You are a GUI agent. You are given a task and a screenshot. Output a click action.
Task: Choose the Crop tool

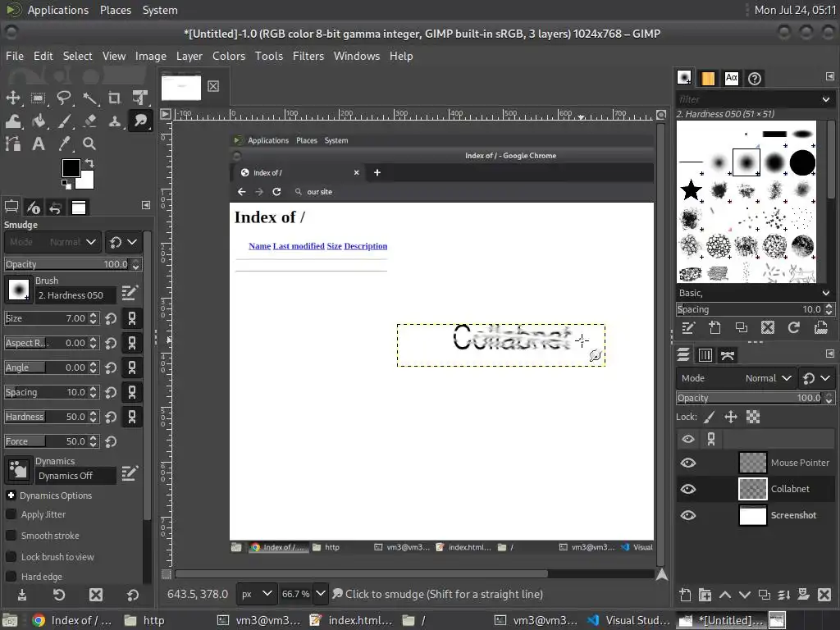[x=115, y=98]
